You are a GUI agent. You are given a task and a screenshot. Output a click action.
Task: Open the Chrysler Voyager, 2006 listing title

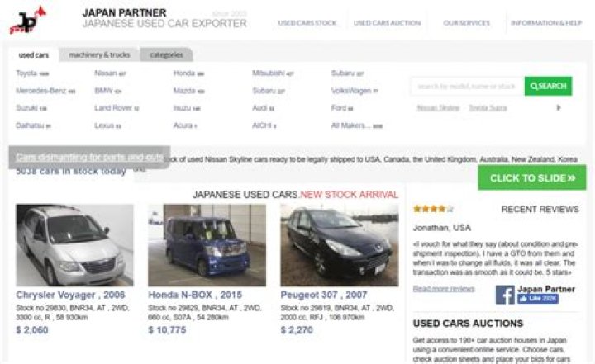coord(70,295)
